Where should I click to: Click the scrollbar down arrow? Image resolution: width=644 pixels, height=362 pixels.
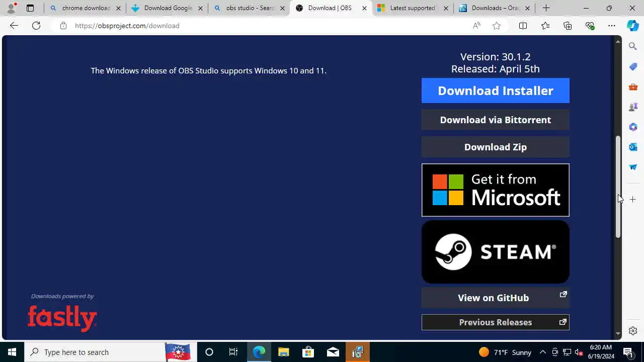pos(618,334)
